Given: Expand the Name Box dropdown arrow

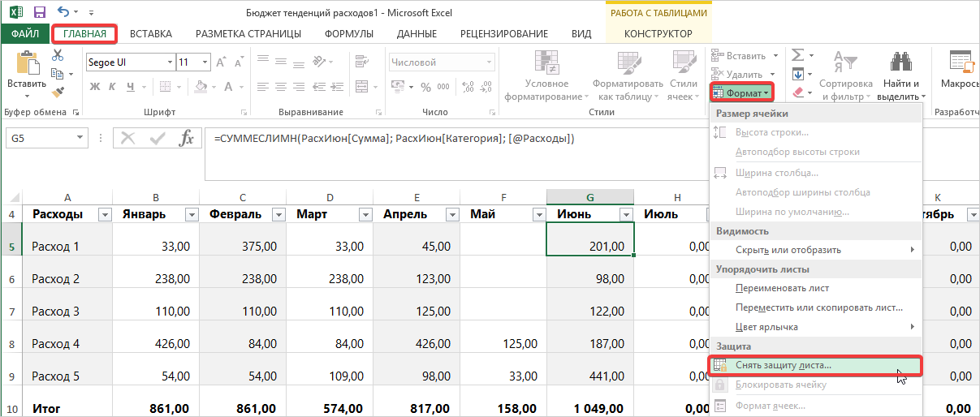Looking at the screenshot, I should tap(80, 139).
